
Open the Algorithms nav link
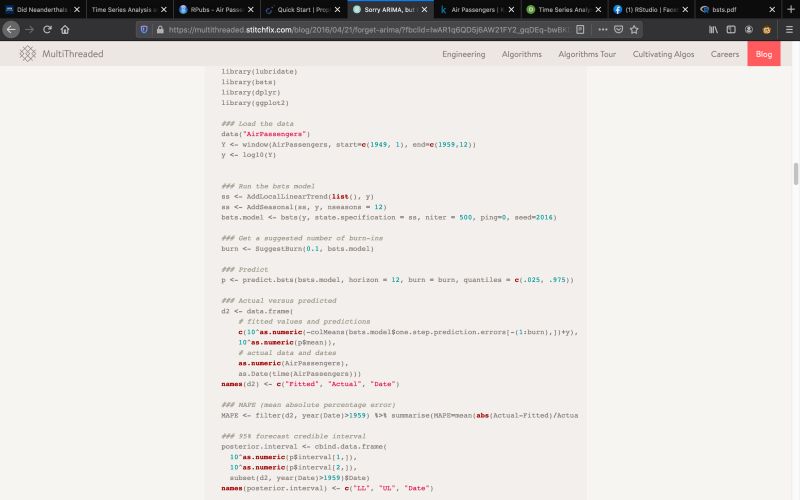[x=521, y=54]
